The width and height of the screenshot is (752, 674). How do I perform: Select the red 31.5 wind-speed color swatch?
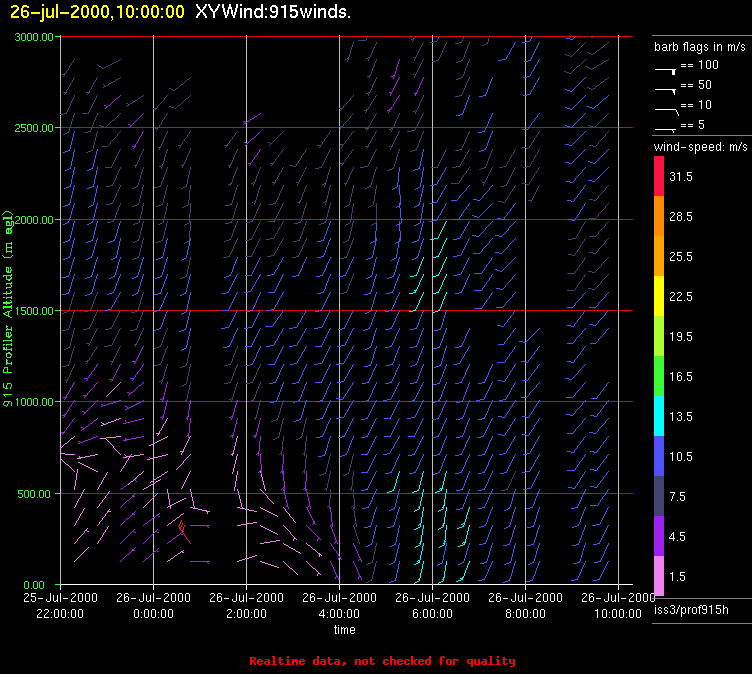pyautogui.click(x=660, y=176)
